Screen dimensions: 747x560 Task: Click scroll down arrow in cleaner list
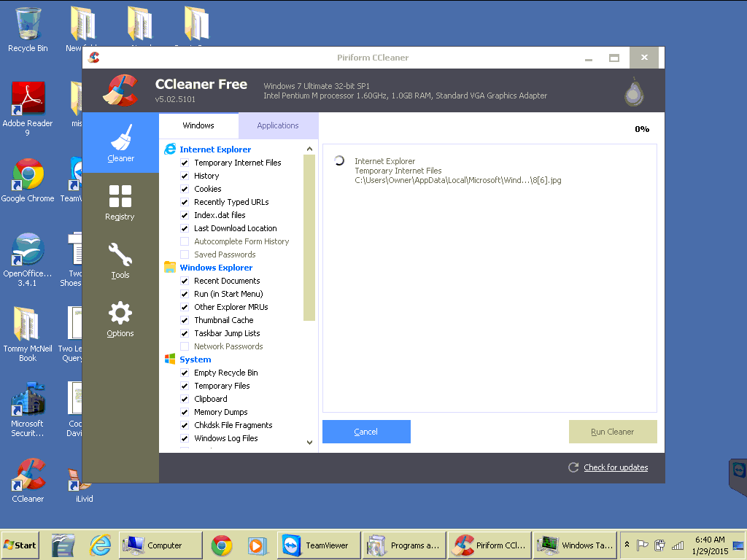point(309,443)
